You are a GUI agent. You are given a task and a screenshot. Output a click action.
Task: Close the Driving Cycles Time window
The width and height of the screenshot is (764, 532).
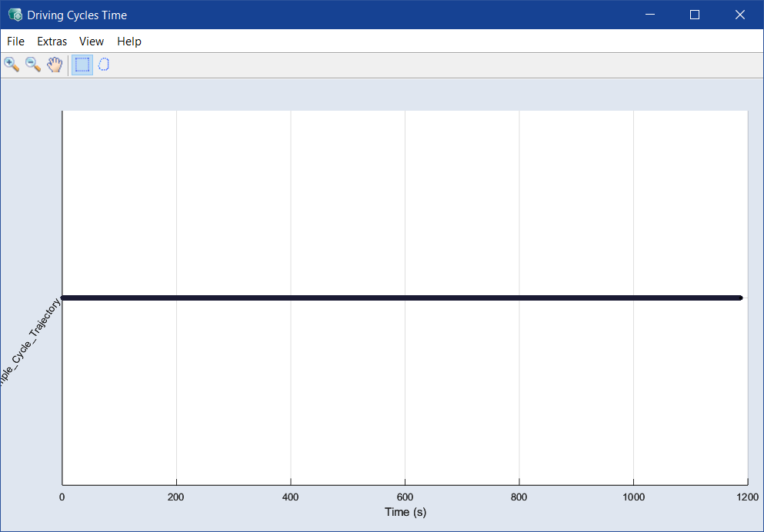tap(740, 15)
